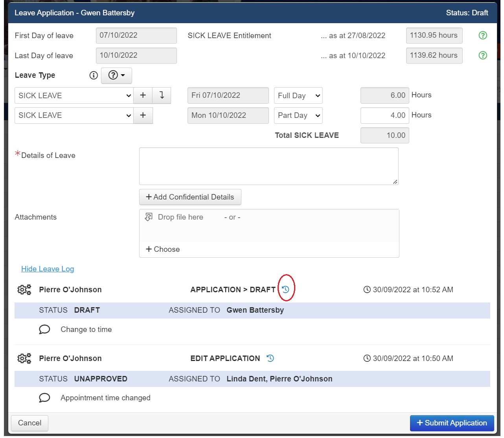Click history icon next to EDIT APPLICATION
The height and width of the screenshot is (438, 504).
(270, 358)
